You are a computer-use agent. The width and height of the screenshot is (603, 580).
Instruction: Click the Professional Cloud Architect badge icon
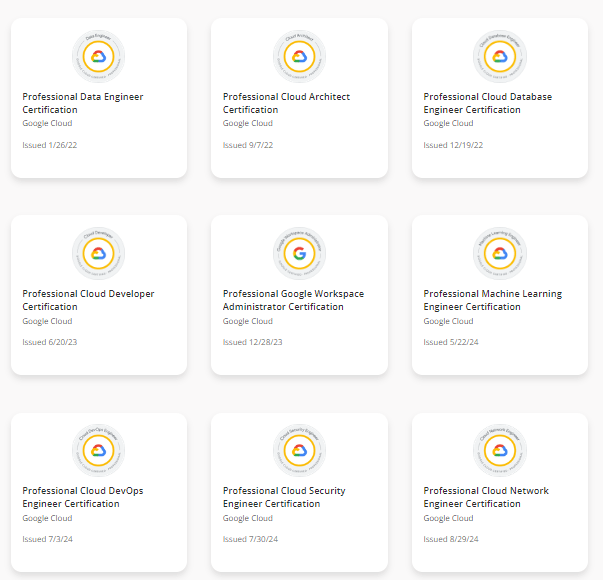[x=299, y=56]
